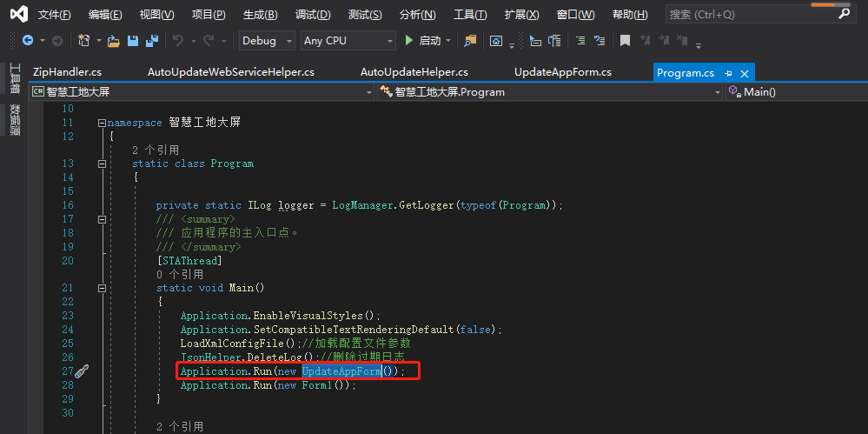Click the Undo arrow icon
868x434 pixels.
[x=178, y=41]
